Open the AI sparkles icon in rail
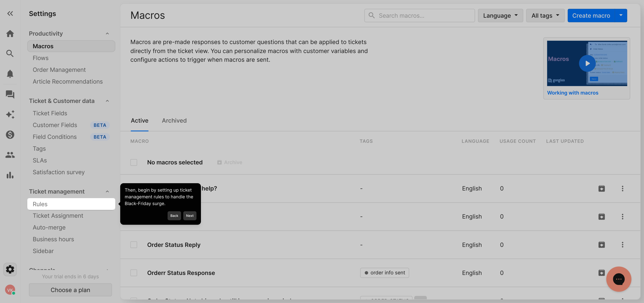644x303 pixels. pyautogui.click(x=10, y=114)
